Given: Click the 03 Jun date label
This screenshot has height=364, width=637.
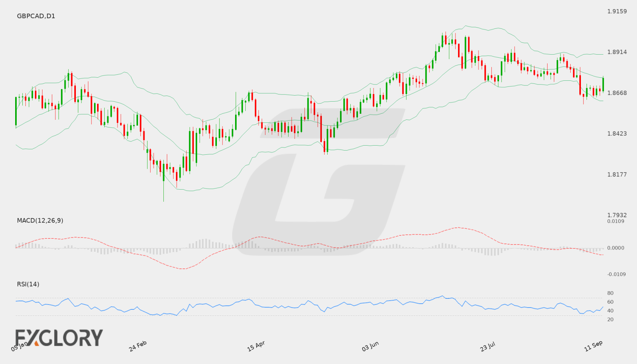Looking at the screenshot, I should pos(370,346).
